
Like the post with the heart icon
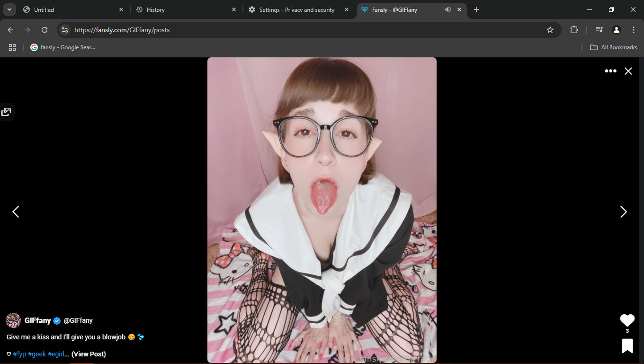click(627, 320)
